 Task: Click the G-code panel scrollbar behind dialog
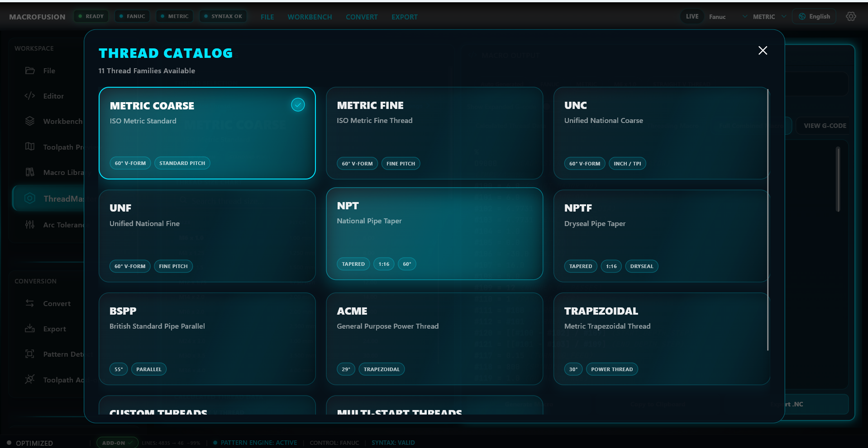tap(838, 179)
